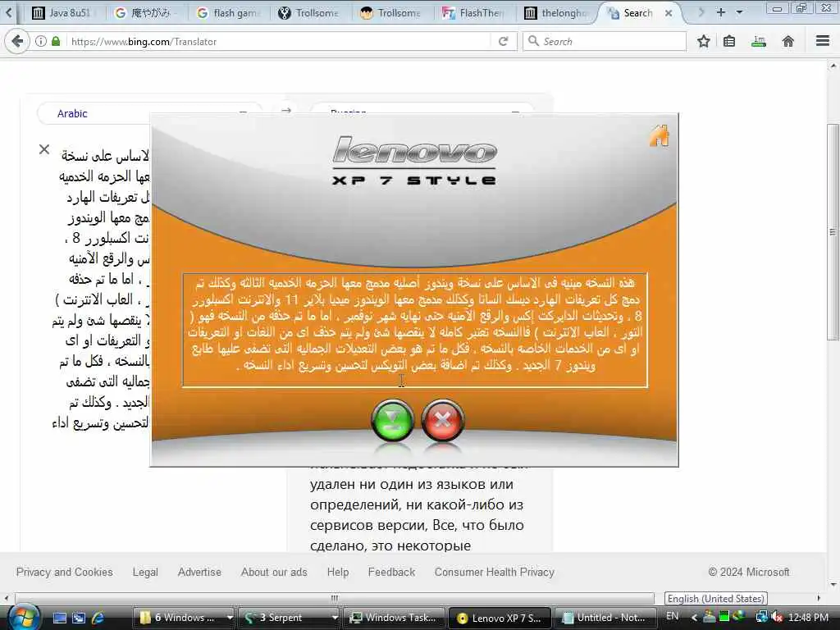Open the Windows Start orb

tap(22, 618)
